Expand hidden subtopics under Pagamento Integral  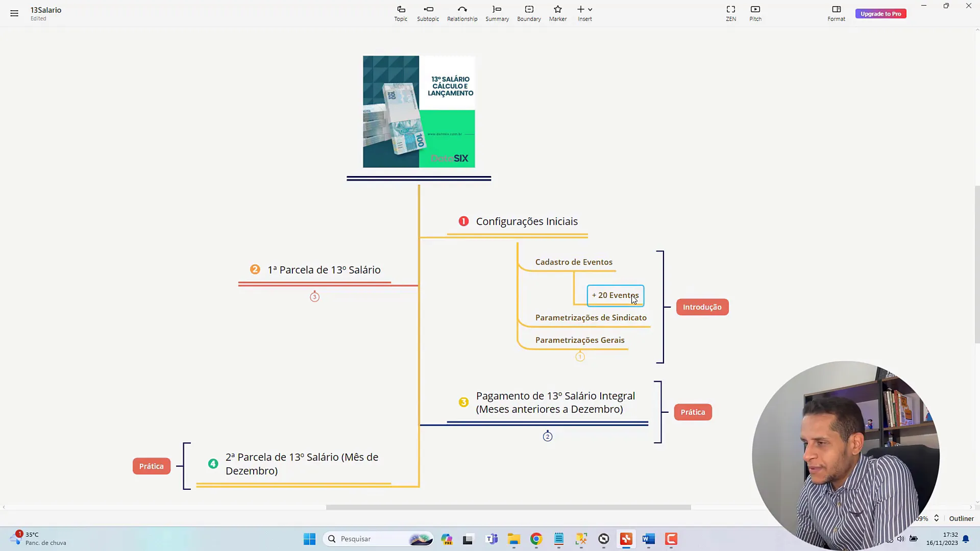(548, 437)
